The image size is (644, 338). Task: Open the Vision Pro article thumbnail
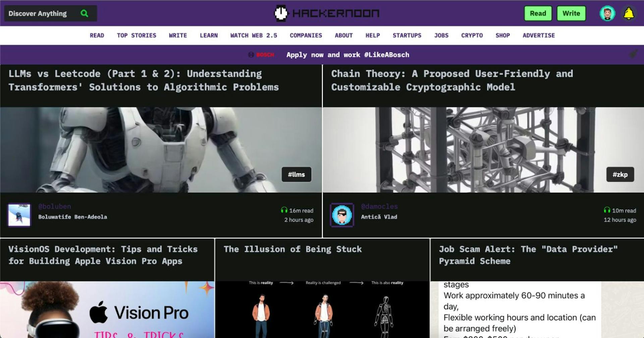point(107,309)
